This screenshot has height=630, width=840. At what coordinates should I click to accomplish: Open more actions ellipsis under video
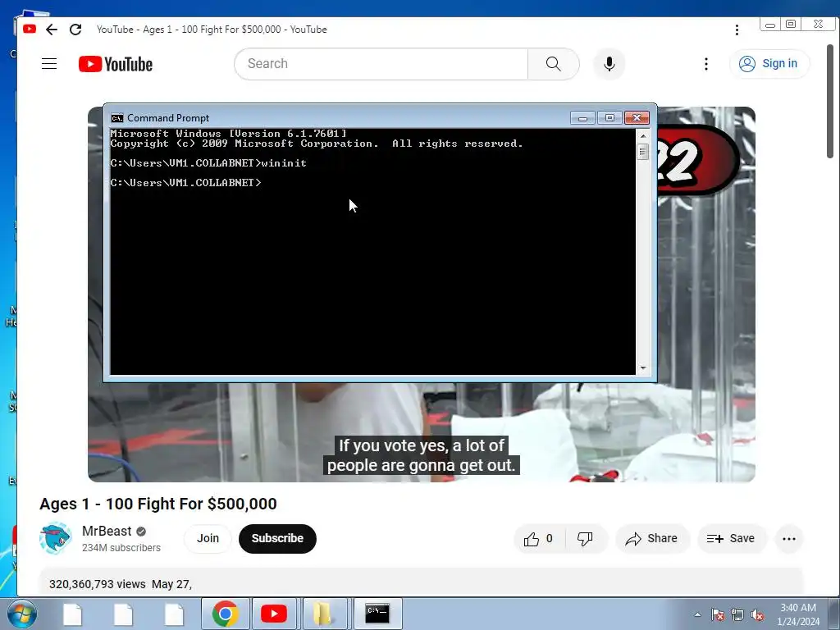coord(789,539)
